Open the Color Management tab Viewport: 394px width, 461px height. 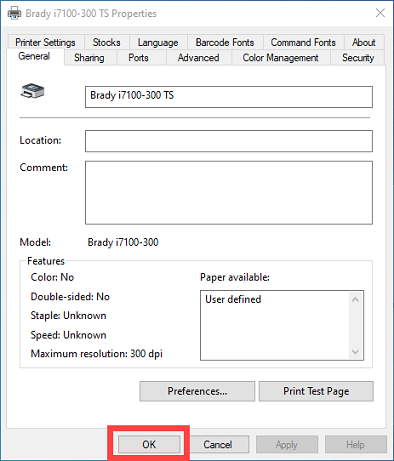280,58
